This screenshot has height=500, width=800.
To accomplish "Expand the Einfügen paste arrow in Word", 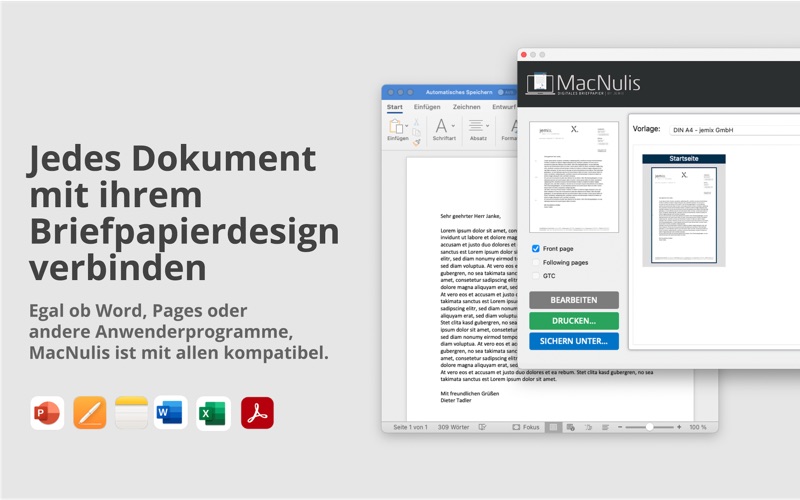I will pos(407,126).
